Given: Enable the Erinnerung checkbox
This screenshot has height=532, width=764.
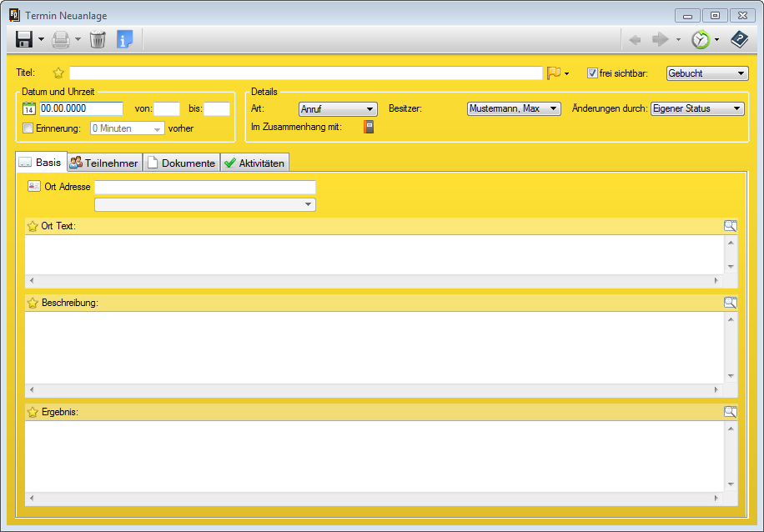Looking at the screenshot, I should [x=28, y=128].
